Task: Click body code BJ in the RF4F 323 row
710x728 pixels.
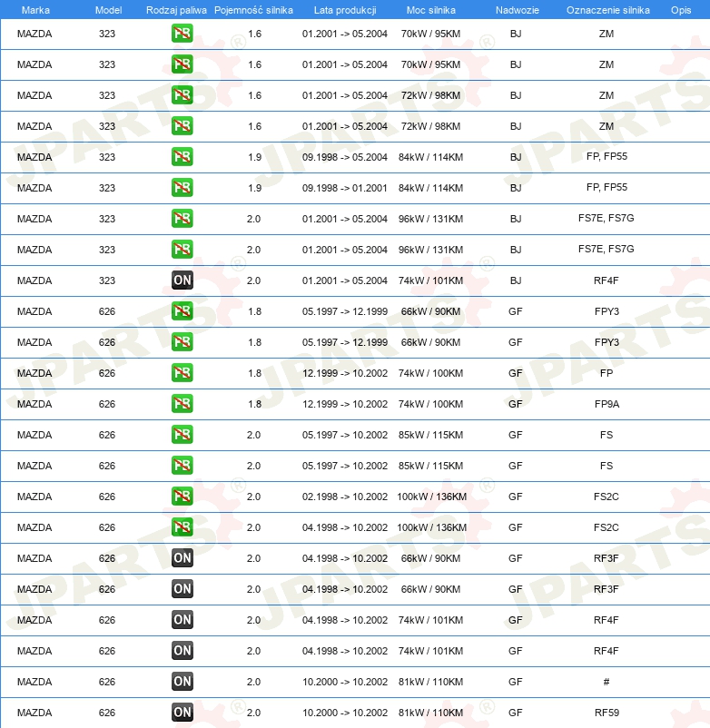Action: (x=516, y=280)
